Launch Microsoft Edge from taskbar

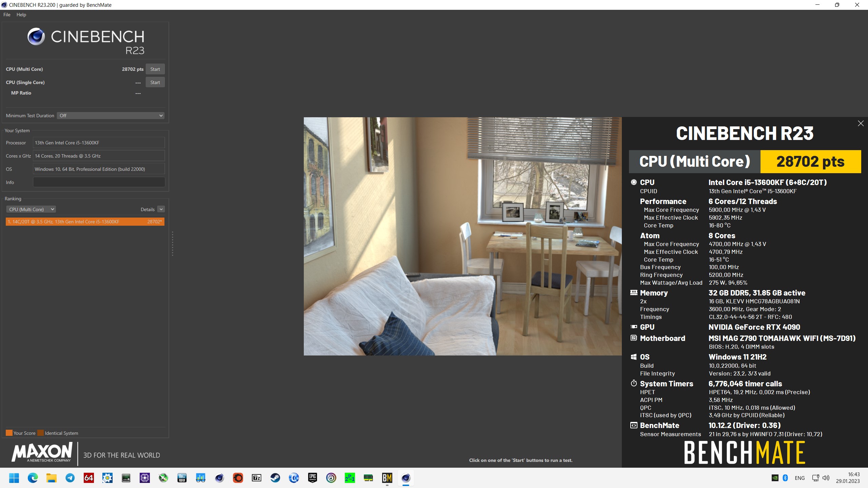(x=33, y=478)
